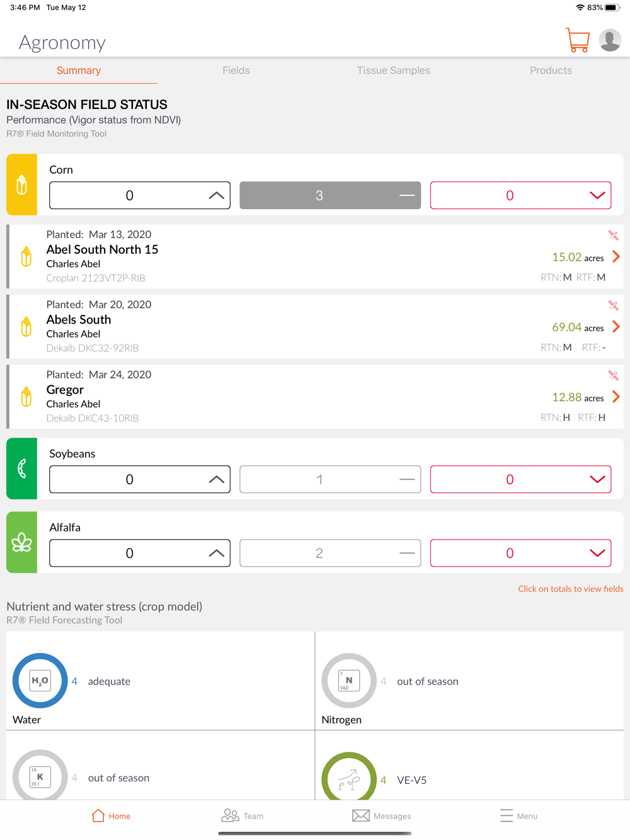Show Corn fields trending down
This screenshot has height=840, width=630.
(x=520, y=195)
